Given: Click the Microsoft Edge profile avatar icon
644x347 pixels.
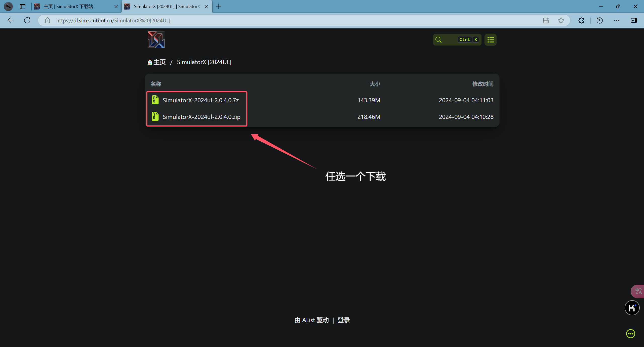Looking at the screenshot, I should [9, 6].
